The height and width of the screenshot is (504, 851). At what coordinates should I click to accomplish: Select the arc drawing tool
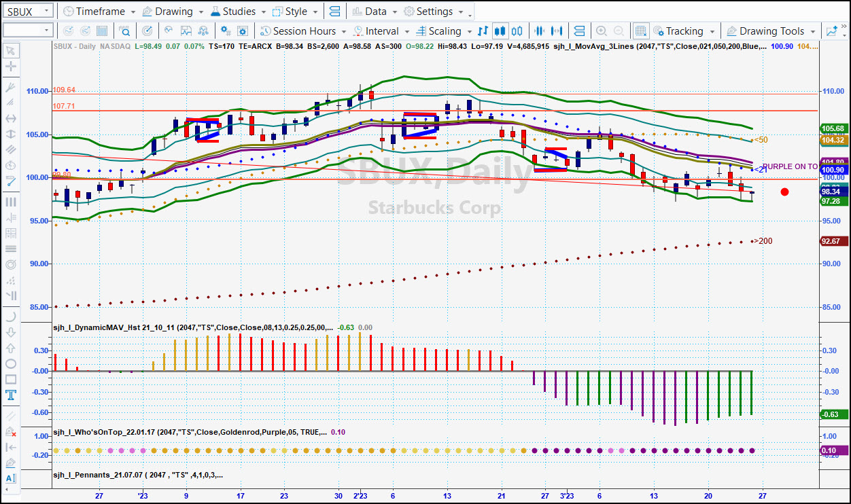(11, 317)
